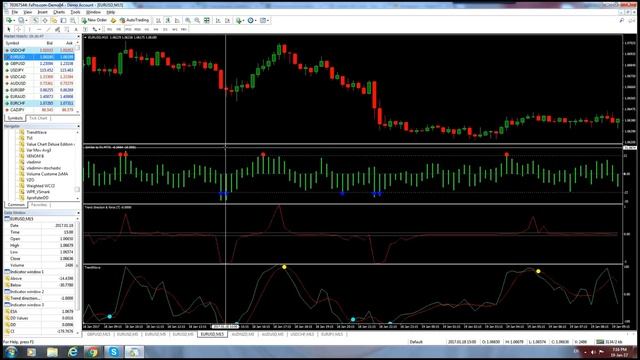Open the Tools menu
This screenshot has height=360, width=640.
[76, 12]
